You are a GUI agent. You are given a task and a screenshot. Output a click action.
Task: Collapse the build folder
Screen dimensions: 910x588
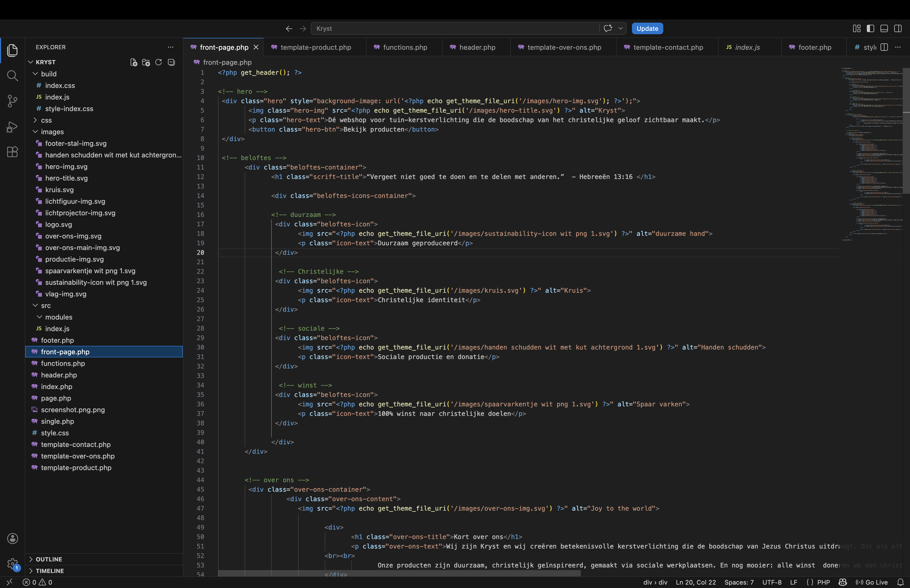[x=35, y=74]
